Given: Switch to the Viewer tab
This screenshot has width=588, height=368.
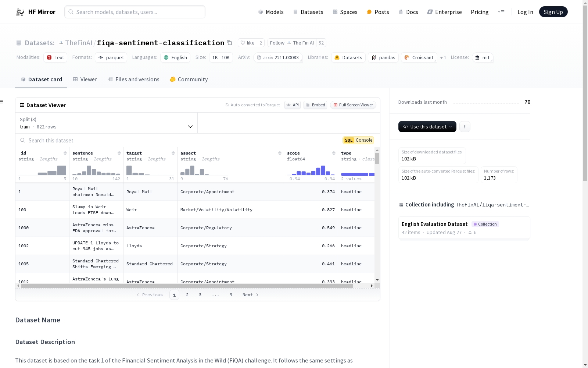Looking at the screenshot, I should pos(85,79).
